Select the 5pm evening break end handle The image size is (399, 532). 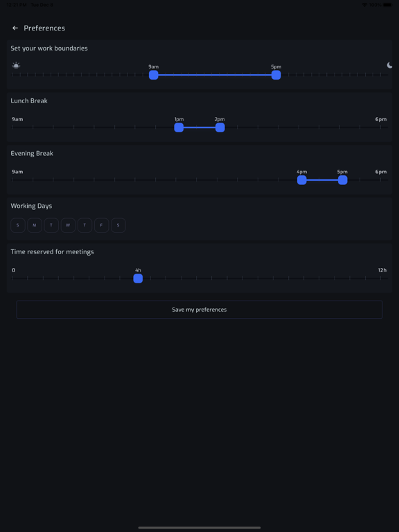(x=343, y=180)
